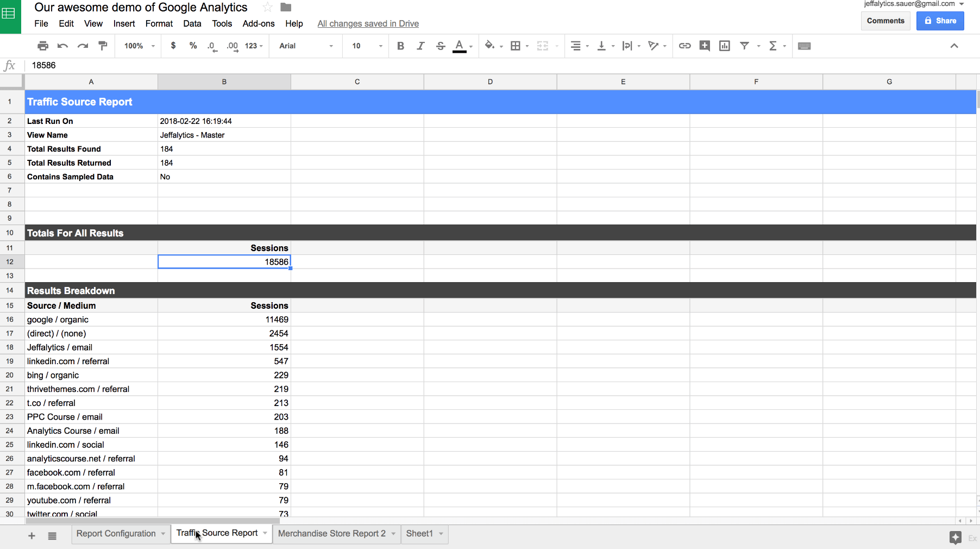Insert a link with the toolbar icon

(684, 46)
